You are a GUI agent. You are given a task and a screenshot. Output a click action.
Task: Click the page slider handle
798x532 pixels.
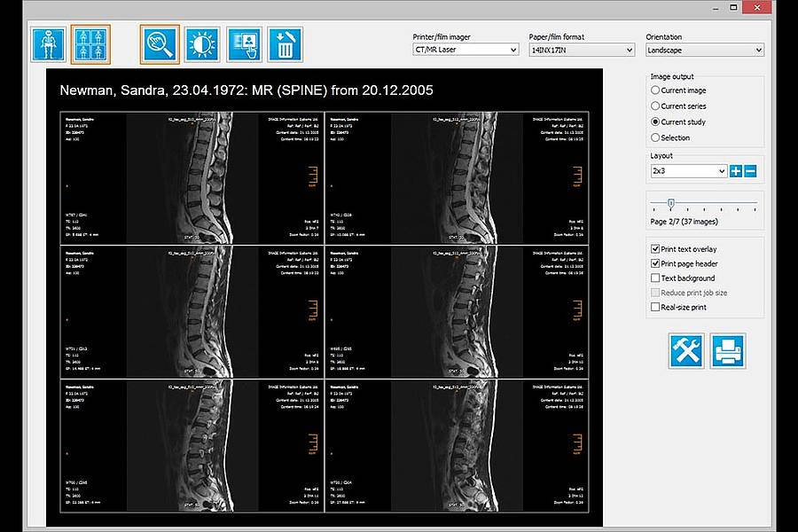point(671,204)
